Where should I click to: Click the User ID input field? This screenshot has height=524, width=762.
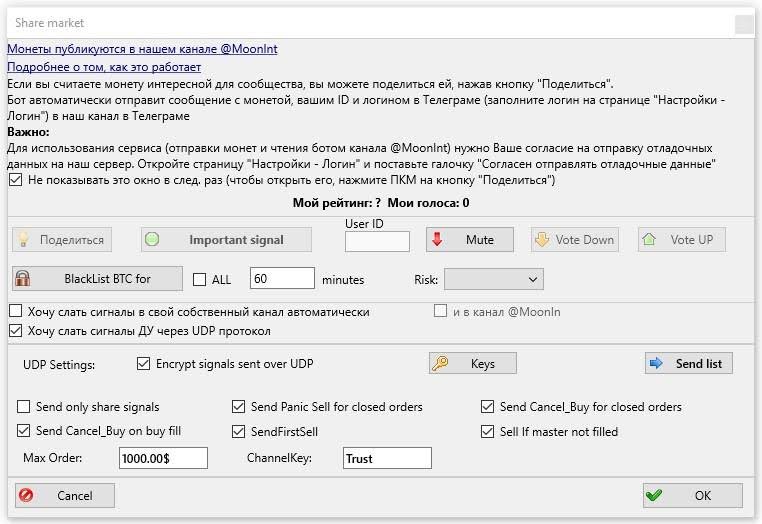pyautogui.click(x=377, y=241)
